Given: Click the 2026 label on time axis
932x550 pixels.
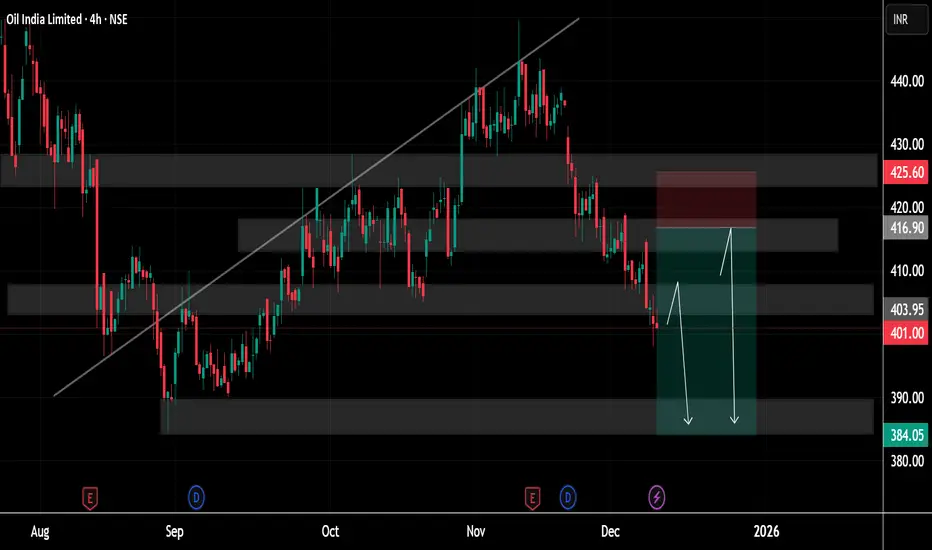Looking at the screenshot, I should pos(766,531).
